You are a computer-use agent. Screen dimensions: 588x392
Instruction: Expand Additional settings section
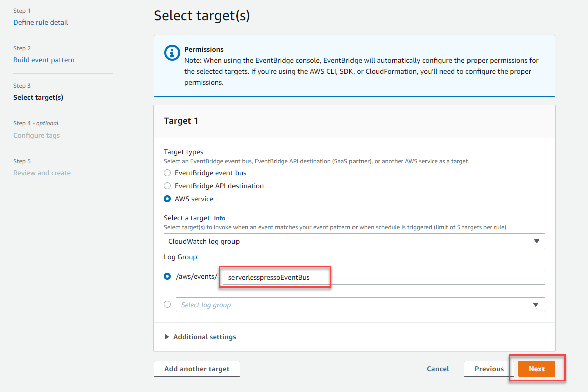click(201, 337)
